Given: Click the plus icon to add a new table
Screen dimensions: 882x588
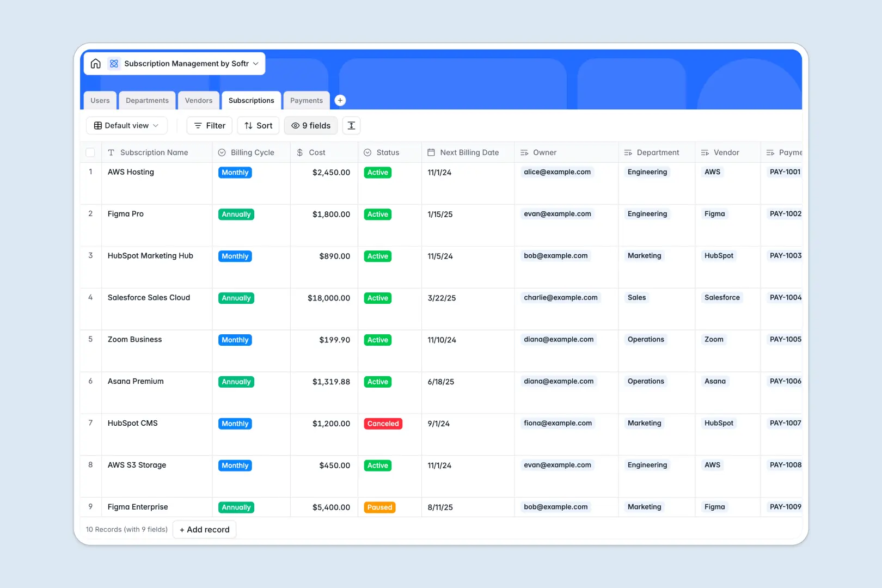Looking at the screenshot, I should [340, 100].
